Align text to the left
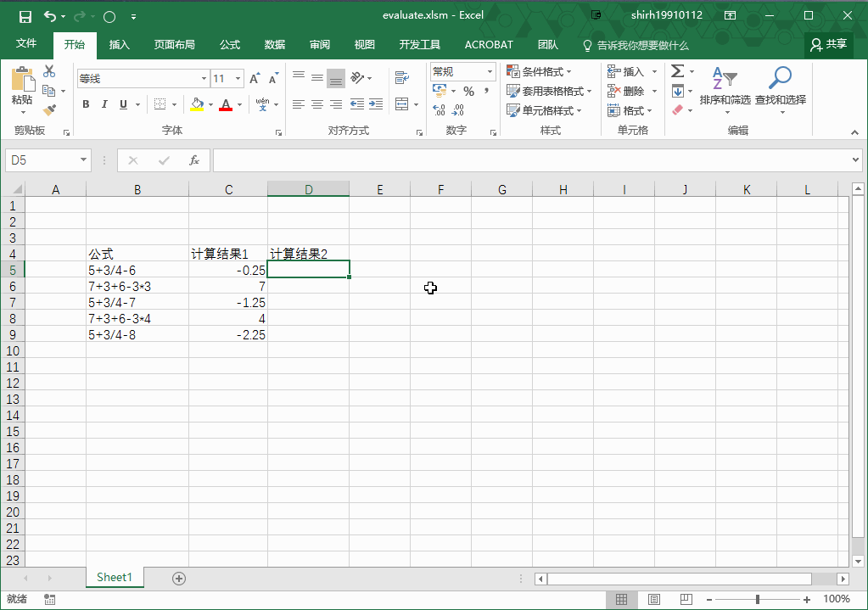868x610 pixels. pos(299,104)
